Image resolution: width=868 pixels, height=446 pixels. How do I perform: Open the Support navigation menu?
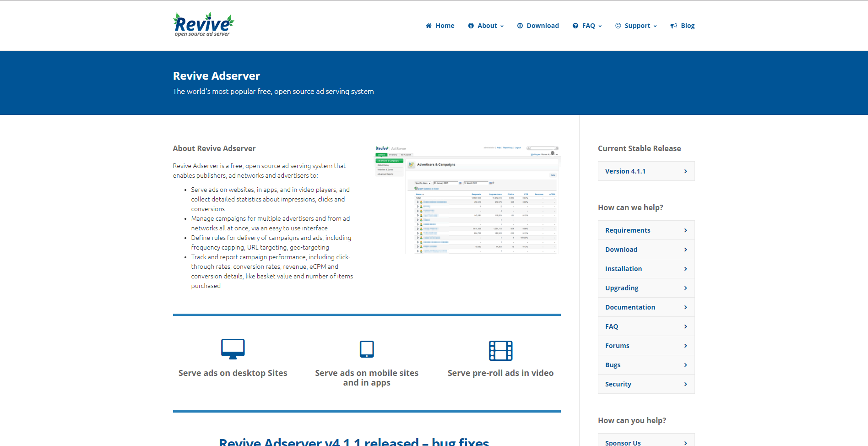tap(636, 26)
